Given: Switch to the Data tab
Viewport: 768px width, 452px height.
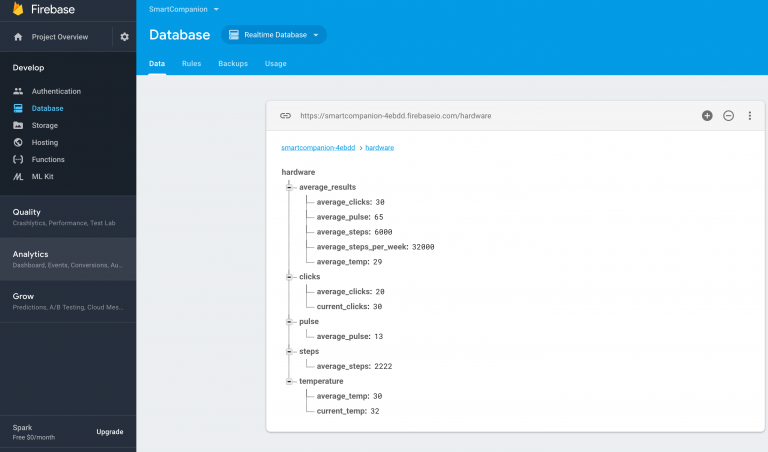Looking at the screenshot, I should pos(157,64).
